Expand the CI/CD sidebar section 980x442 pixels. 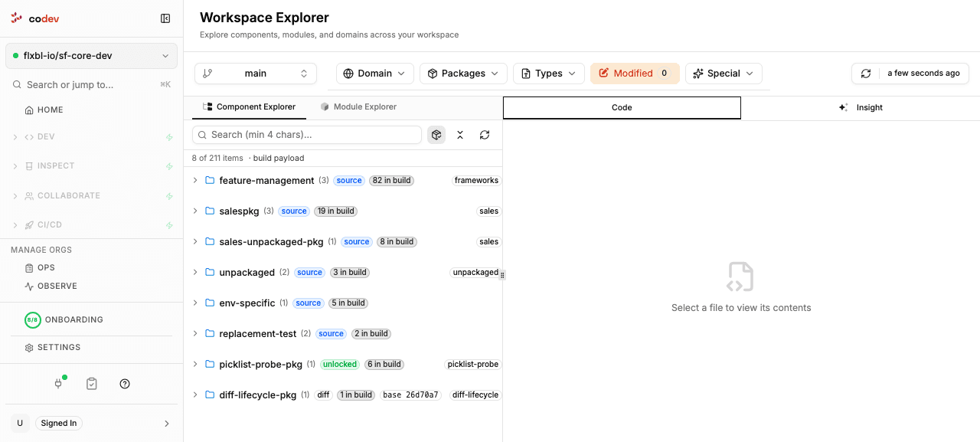tap(15, 225)
